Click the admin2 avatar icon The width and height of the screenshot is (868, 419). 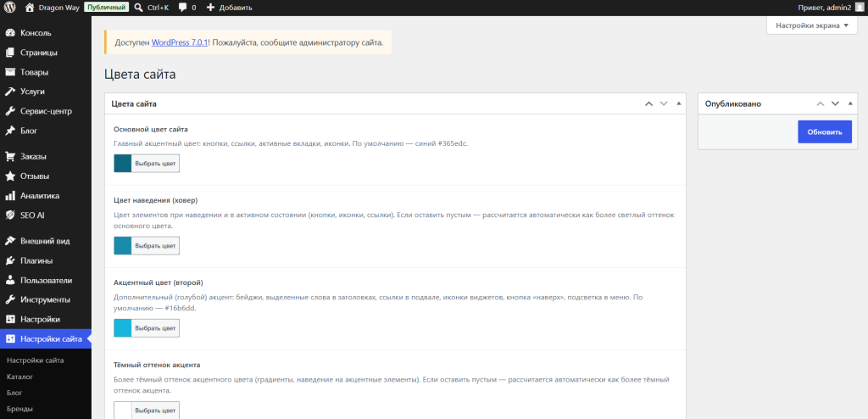[x=859, y=8]
